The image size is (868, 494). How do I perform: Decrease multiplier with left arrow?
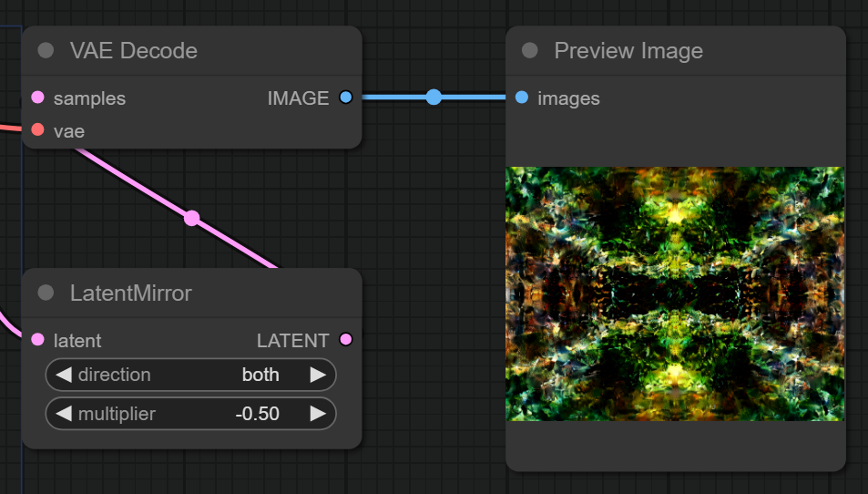coord(64,414)
